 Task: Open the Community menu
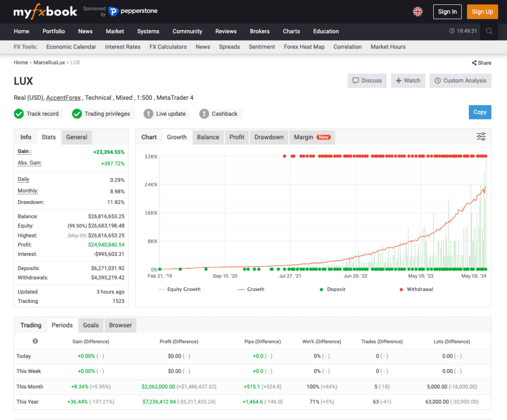187,31
